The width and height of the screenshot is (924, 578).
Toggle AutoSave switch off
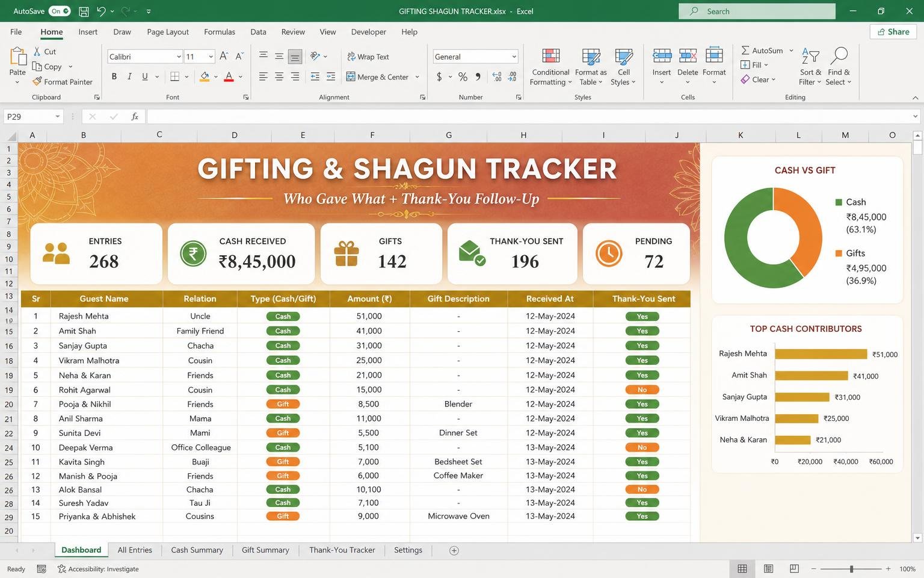coord(60,11)
